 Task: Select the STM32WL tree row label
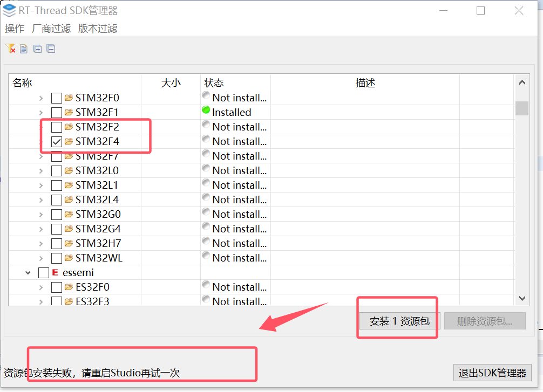99,258
